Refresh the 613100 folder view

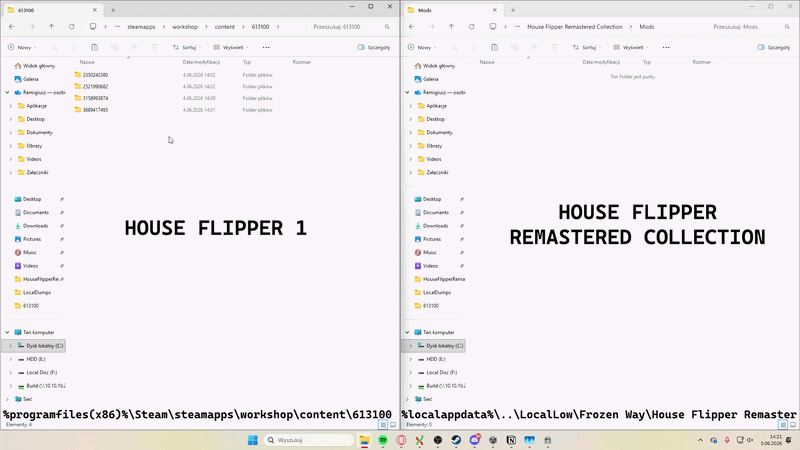[x=71, y=27]
